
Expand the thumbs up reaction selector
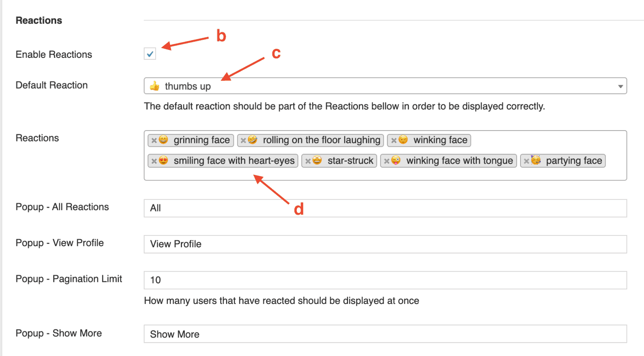click(x=385, y=86)
